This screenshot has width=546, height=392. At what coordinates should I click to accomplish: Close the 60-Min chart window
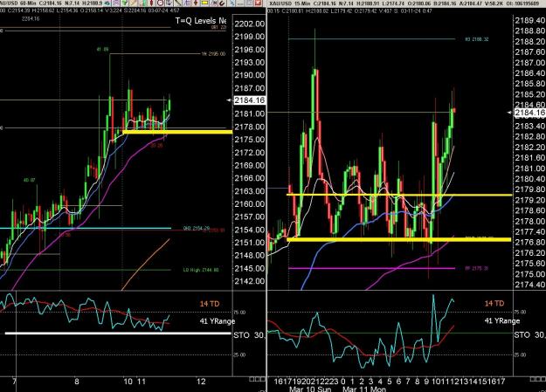pos(258,3)
